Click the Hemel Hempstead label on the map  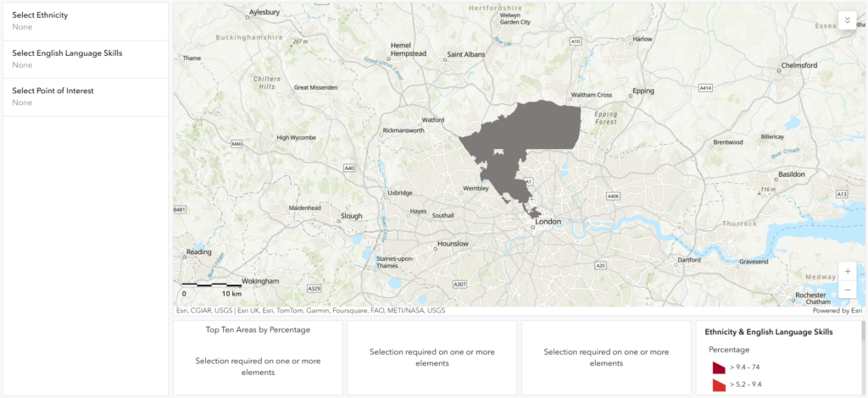tap(409, 49)
